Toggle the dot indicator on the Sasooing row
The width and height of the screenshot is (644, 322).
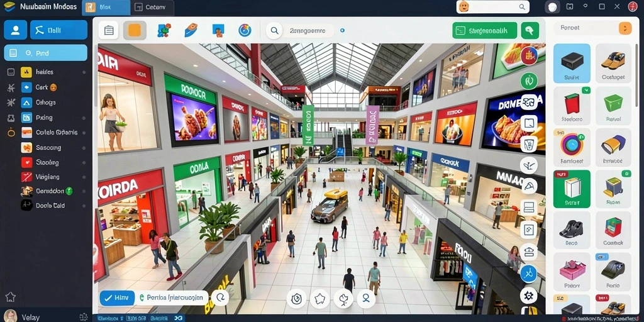click(84, 148)
